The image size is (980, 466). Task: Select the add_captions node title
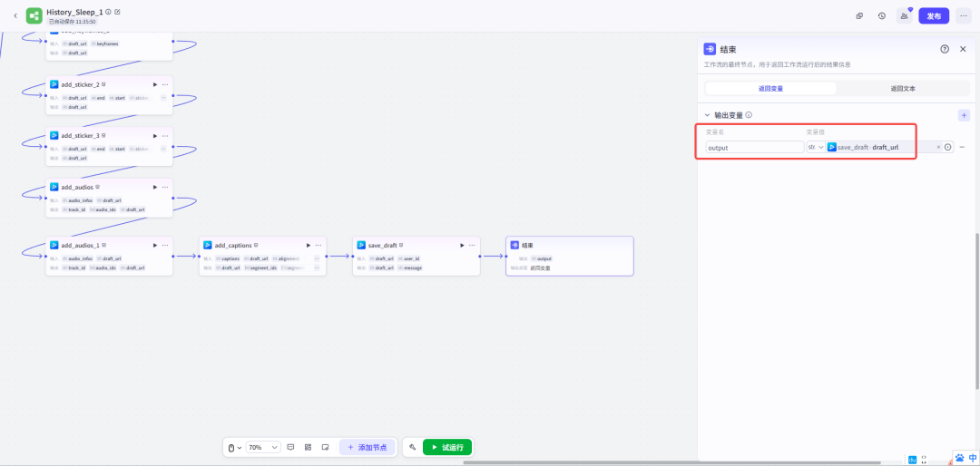coord(233,246)
